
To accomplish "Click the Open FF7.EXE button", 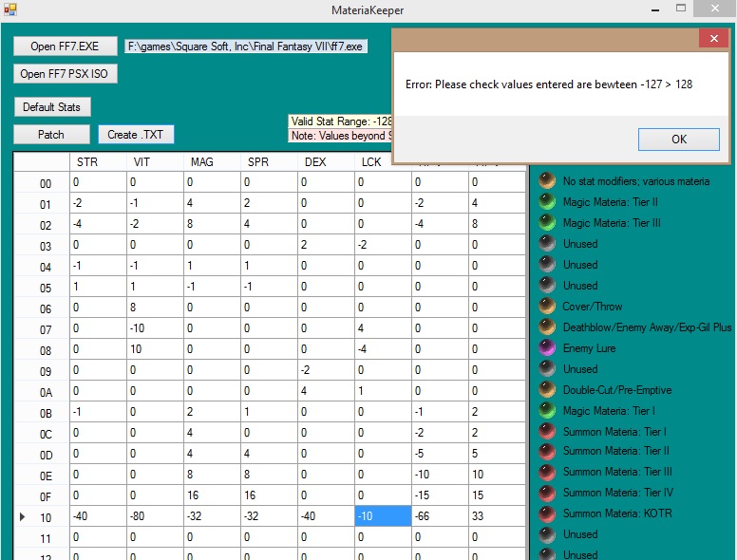I will (x=65, y=47).
